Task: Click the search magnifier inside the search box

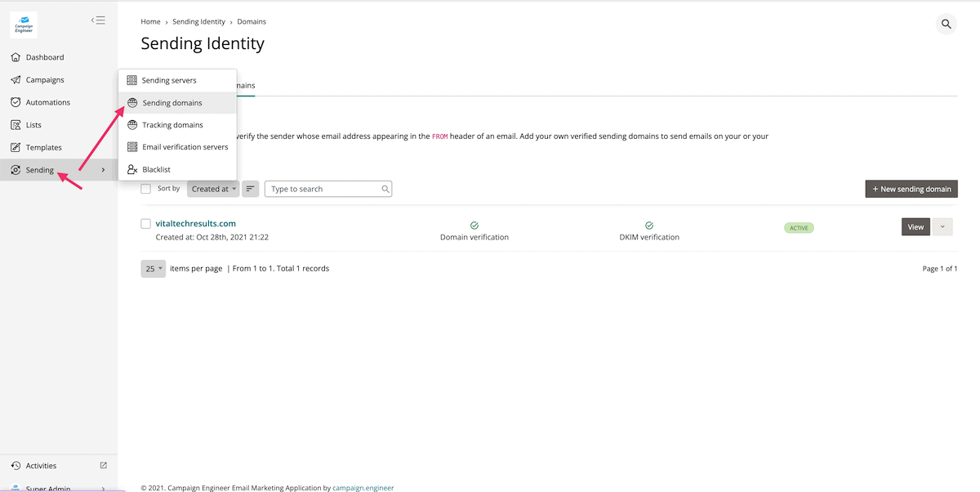Action: [x=385, y=189]
